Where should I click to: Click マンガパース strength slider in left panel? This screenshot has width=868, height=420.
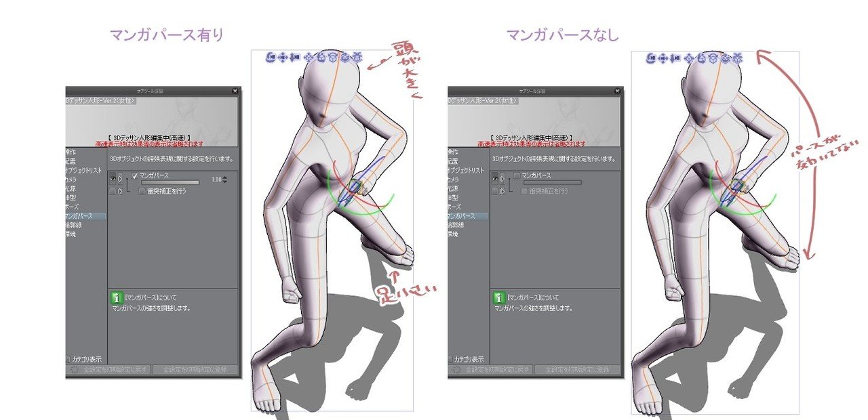click(170, 182)
